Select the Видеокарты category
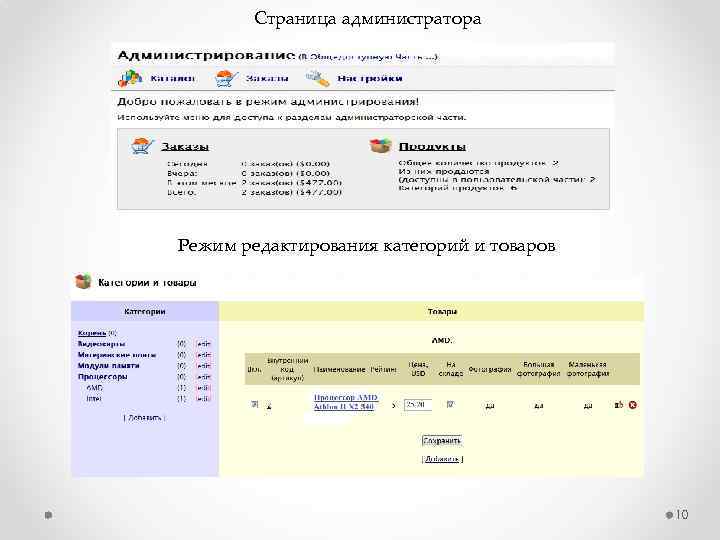 101,344
